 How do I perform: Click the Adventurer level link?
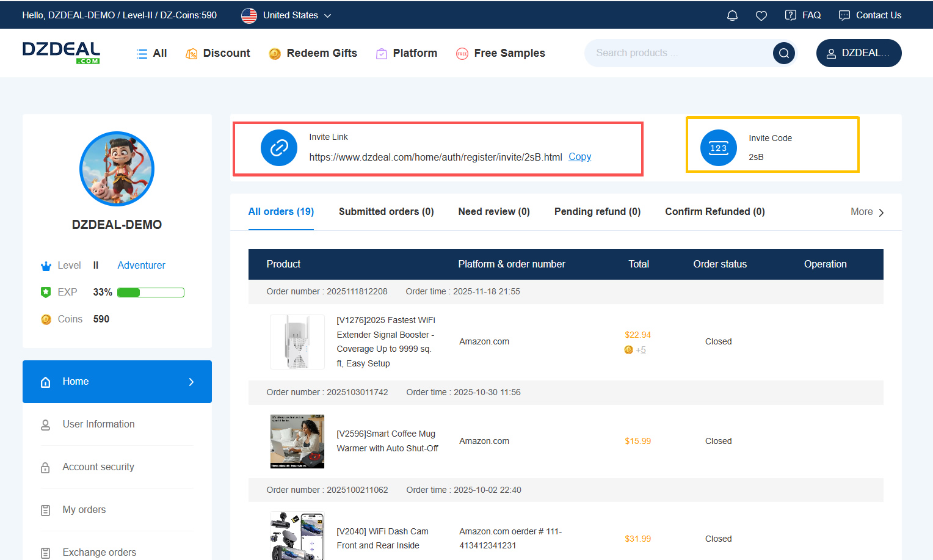click(x=141, y=265)
